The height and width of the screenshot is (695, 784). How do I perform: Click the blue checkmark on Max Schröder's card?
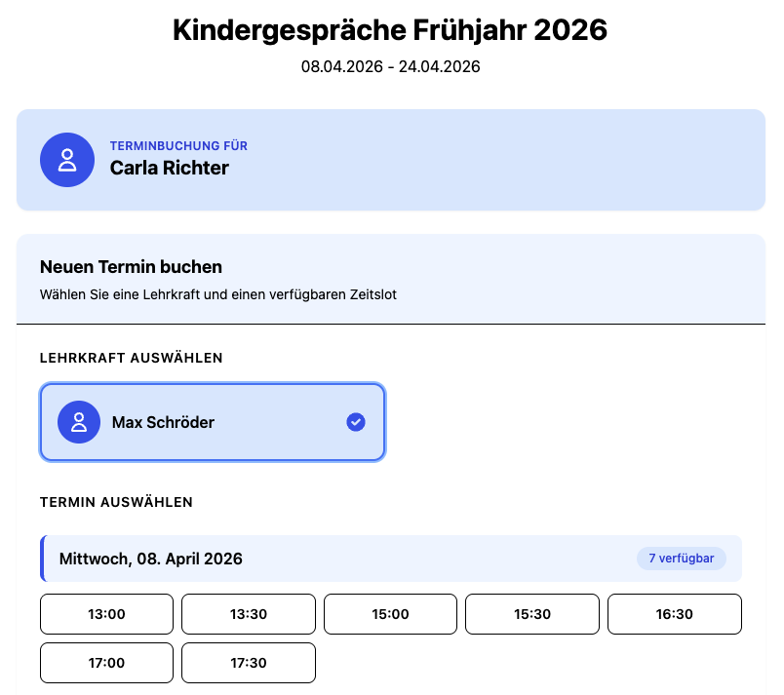pos(355,421)
